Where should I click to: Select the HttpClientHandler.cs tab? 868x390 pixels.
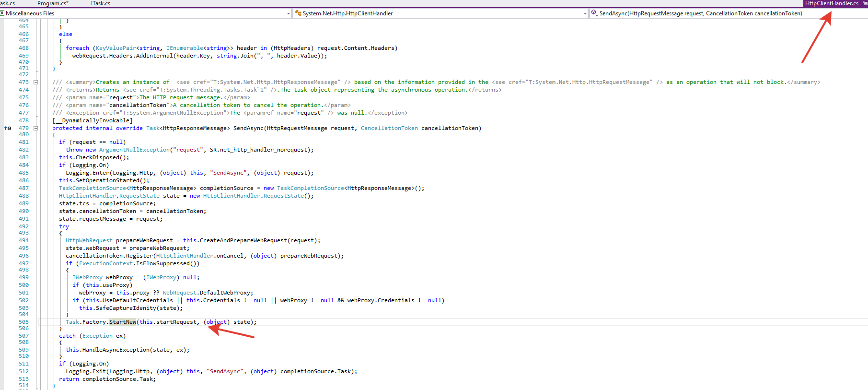coord(832,3)
